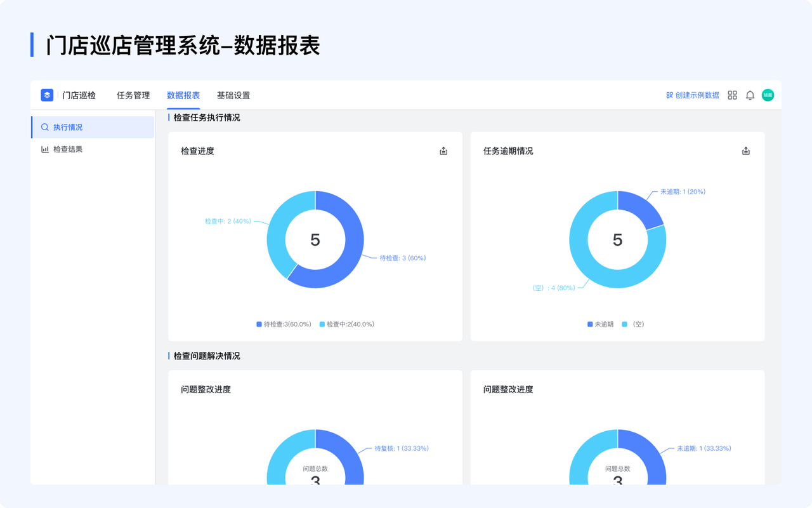Select 执行情况 in the sidebar
Screen dimensions: 812x508
click(x=93, y=127)
